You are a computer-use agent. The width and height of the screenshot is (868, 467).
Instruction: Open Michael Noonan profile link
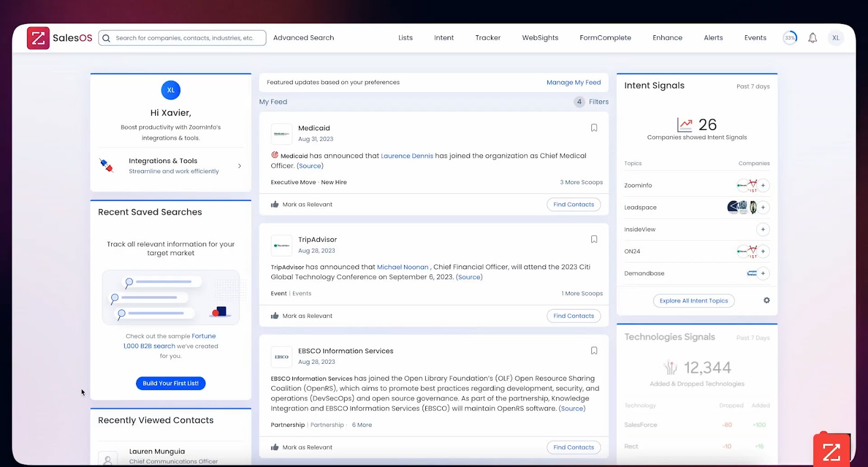[403, 267]
